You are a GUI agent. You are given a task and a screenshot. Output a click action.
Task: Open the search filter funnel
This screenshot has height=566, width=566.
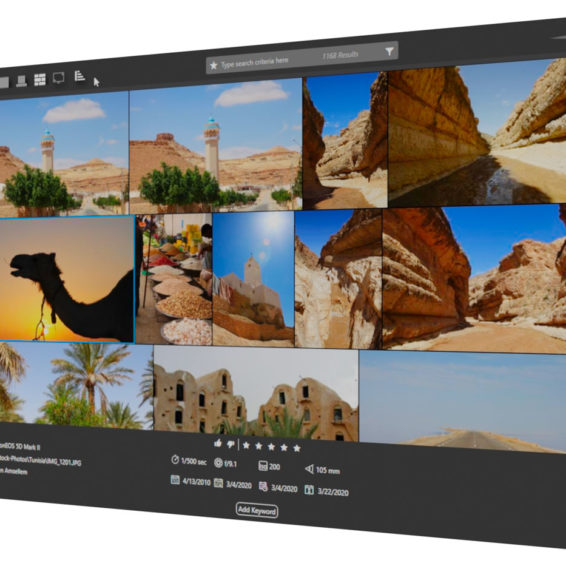(x=389, y=51)
